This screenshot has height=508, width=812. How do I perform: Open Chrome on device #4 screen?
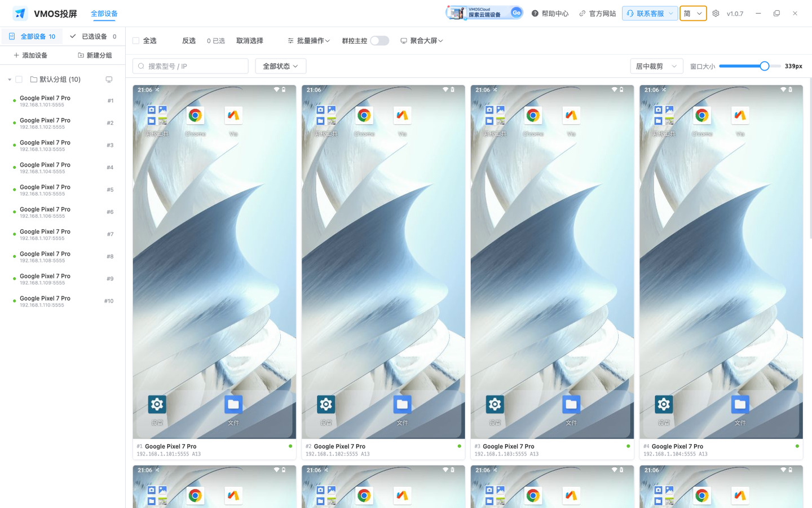click(x=702, y=116)
